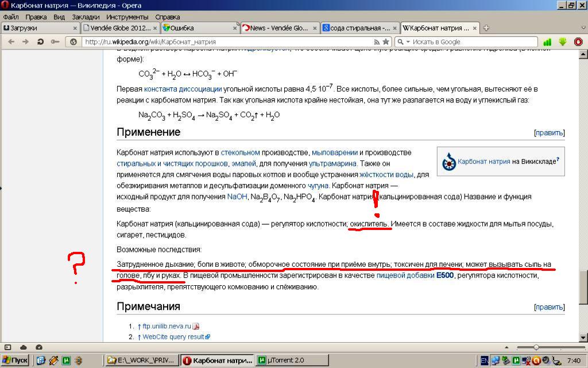The width and height of the screenshot is (588, 368).
Task: Toggle the panel button in status bar corner
Action: point(8,347)
